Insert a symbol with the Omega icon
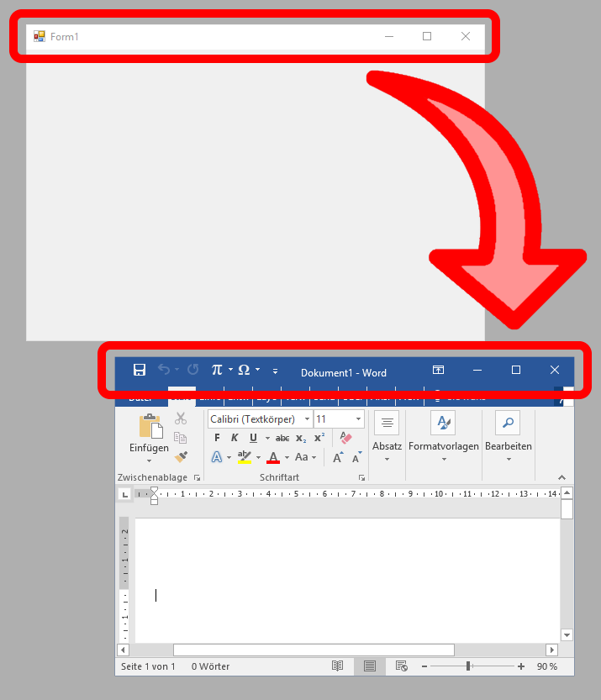Viewport: 601px width, 700px height. click(244, 370)
